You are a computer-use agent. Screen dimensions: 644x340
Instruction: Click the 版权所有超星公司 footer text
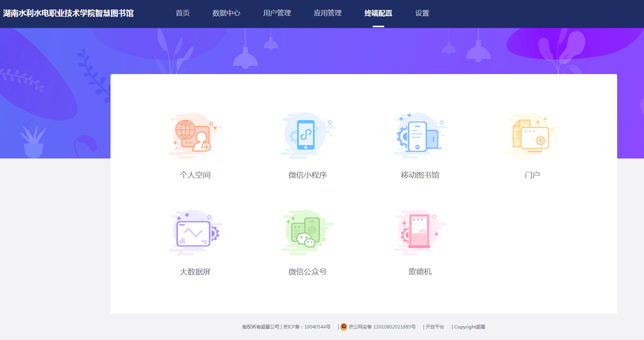[x=261, y=327]
